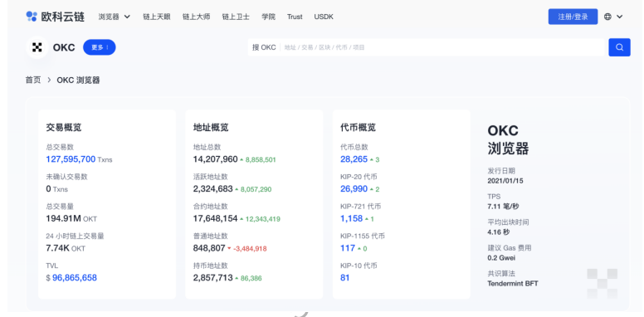Click the TPS value 7.11 笔/秒
The height and width of the screenshot is (317, 644).
[x=503, y=207]
